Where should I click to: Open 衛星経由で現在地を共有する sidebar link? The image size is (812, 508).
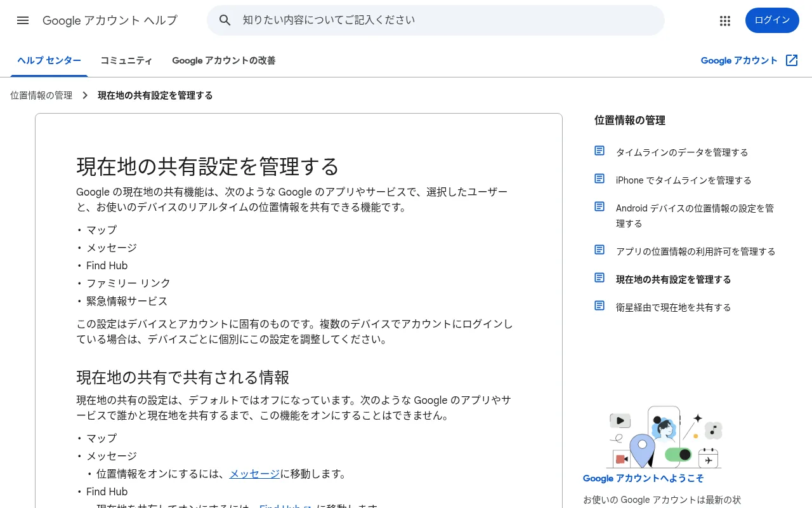pos(673,307)
